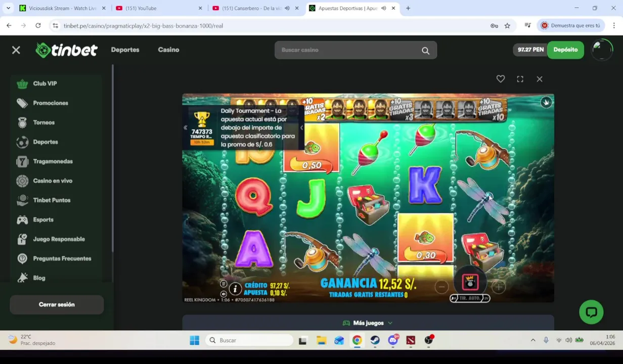Click the taskbar Buscar search box
This screenshot has width=623, height=364.
(x=249, y=340)
